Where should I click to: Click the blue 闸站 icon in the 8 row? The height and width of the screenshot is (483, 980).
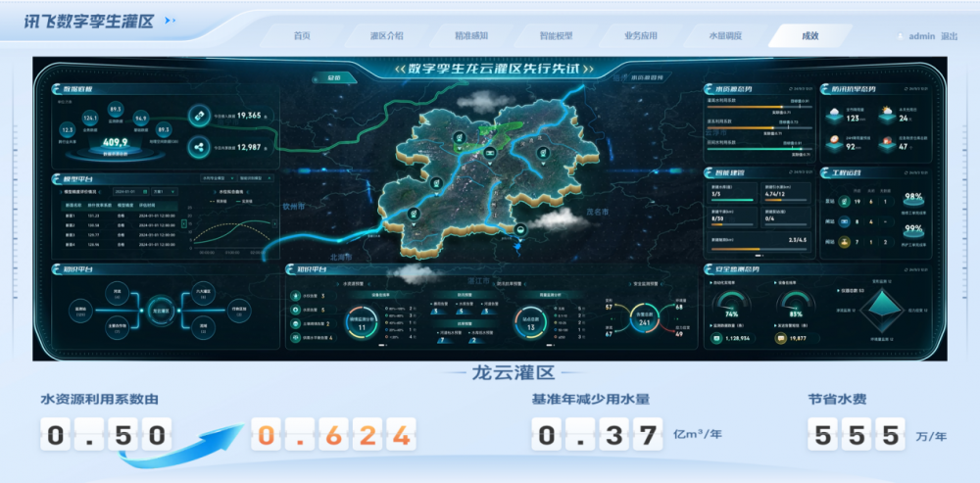845,221
